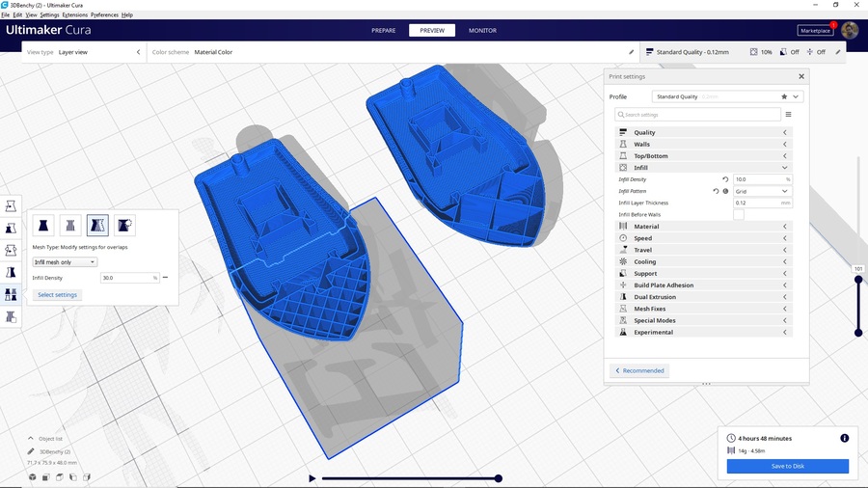Screen dimensions: 868x488
Task: Click the layer simulation path slider handle
Action: point(499,478)
